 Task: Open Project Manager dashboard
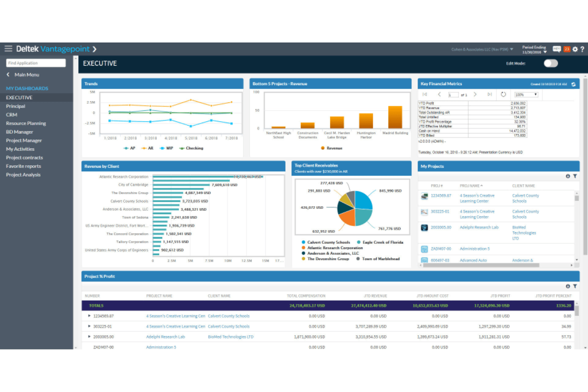pyautogui.click(x=24, y=141)
